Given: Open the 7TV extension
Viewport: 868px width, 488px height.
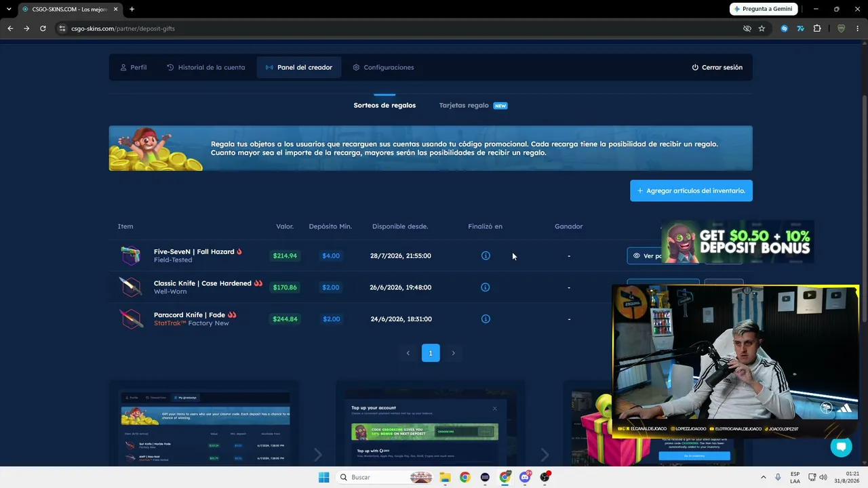Looking at the screenshot, I should (x=800, y=28).
